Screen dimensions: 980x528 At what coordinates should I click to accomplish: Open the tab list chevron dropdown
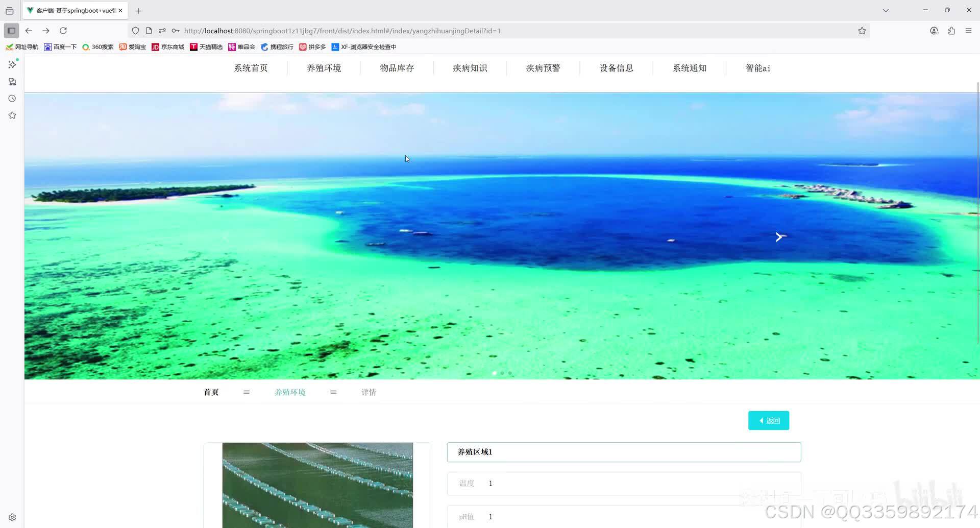[x=886, y=10]
